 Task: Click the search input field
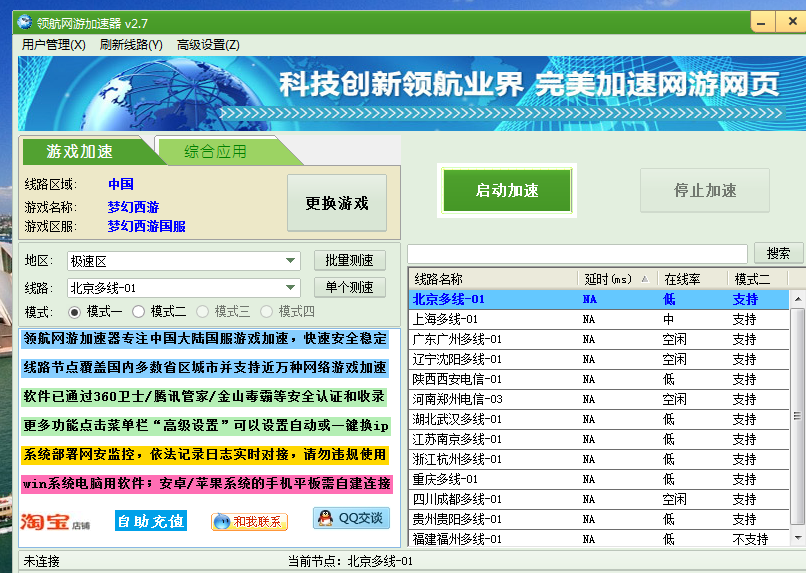click(x=577, y=254)
